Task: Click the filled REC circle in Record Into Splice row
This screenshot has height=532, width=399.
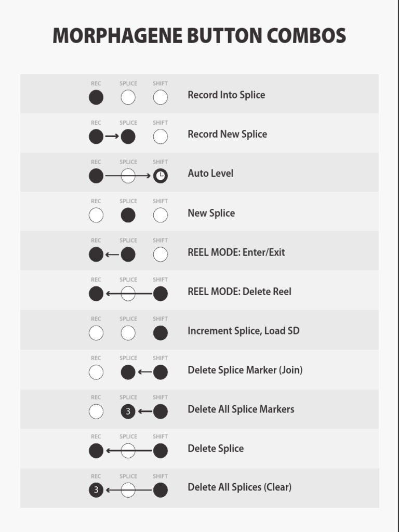Action: [x=96, y=97]
